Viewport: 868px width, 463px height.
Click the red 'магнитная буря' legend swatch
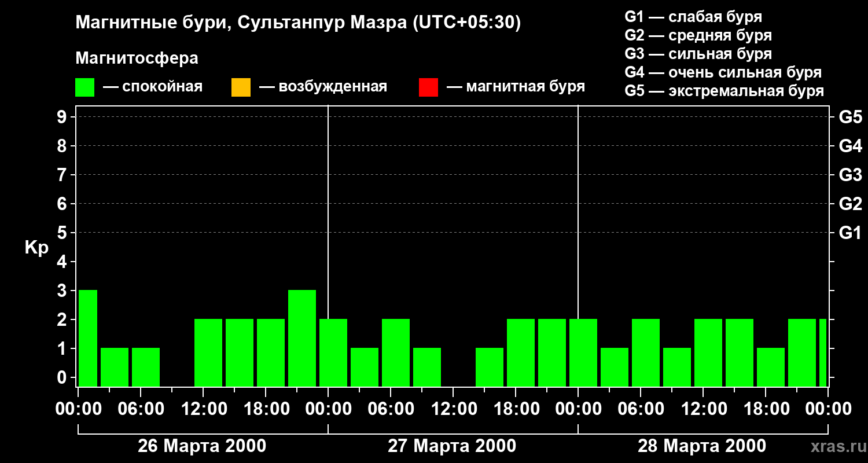point(428,87)
